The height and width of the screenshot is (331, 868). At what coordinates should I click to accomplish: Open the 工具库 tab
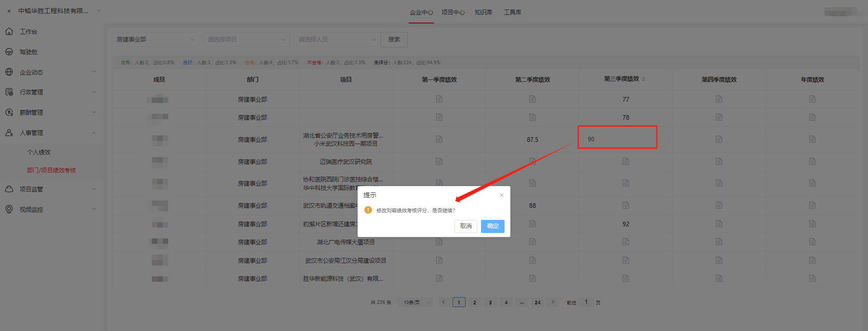pyautogui.click(x=513, y=12)
